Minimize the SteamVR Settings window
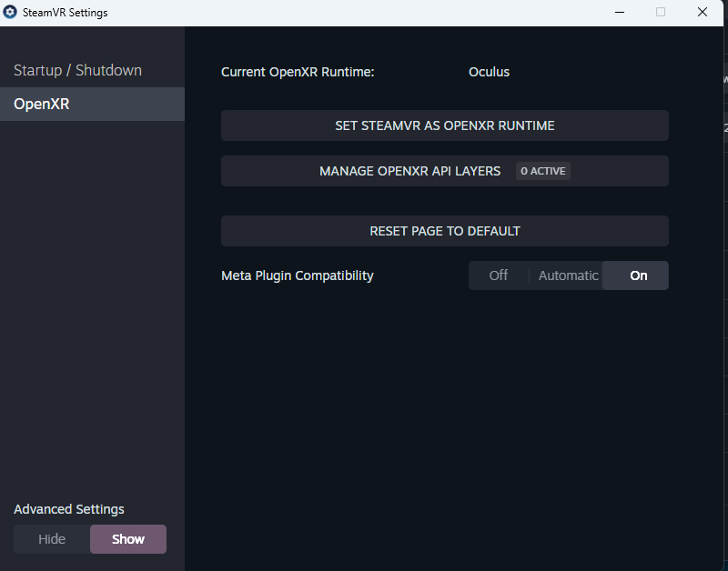The width and height of the screenshot is (728, 571). 620,12
